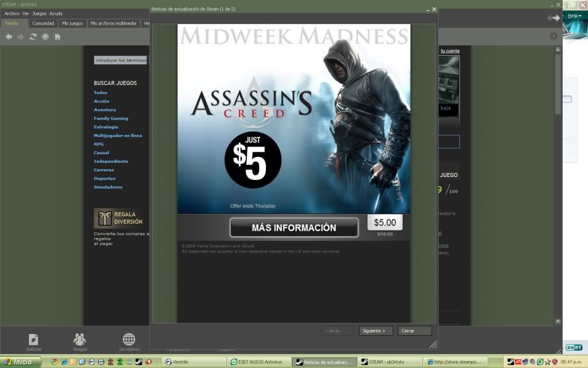The image size is (588, 368).
Task: Click the store search terms field
Action: click(x=121, y=60)
